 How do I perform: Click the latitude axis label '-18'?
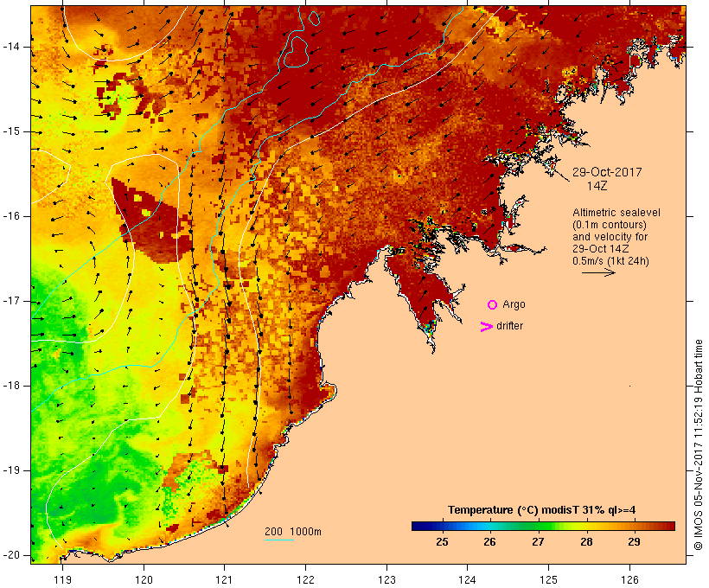click(11, 386)
